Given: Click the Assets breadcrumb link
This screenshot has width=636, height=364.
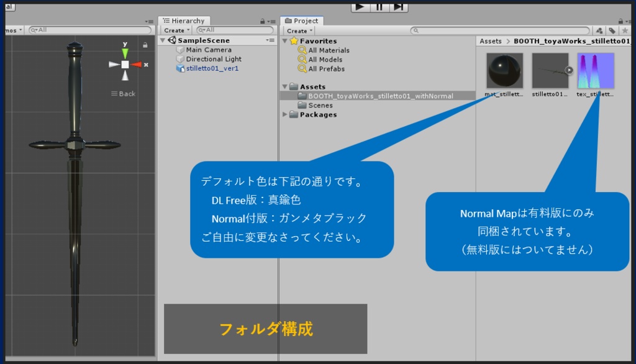Looking at the screenshot, I should [490, 41].
